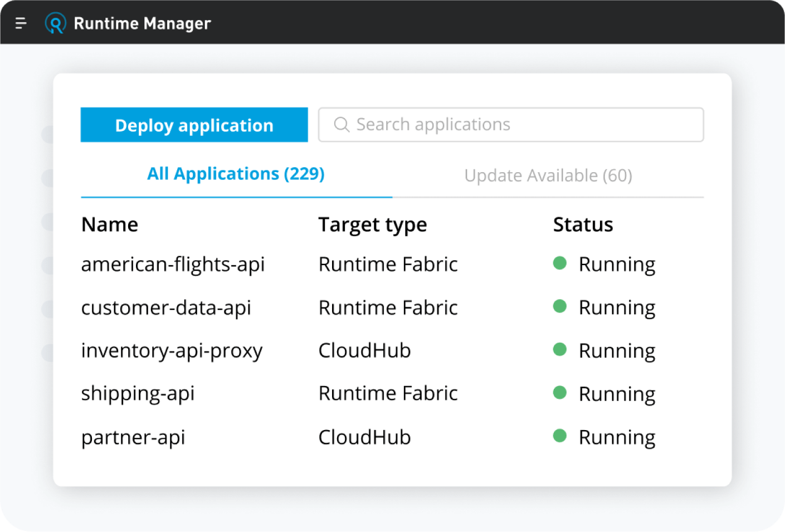Sort by Target type column header

pos(372,224)
